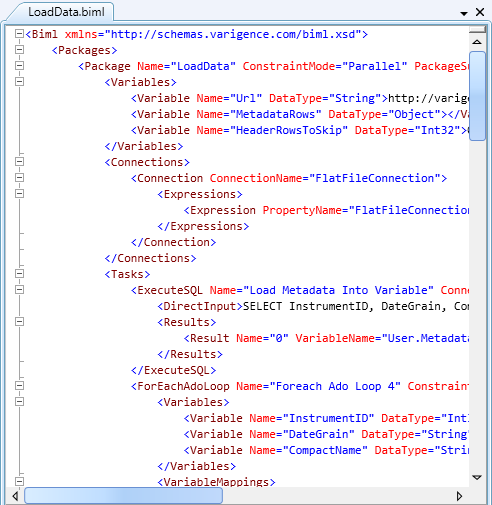Click the <Packages> opening tag text
This screenshot has width=492, height=505.
[x=85, y=50]
